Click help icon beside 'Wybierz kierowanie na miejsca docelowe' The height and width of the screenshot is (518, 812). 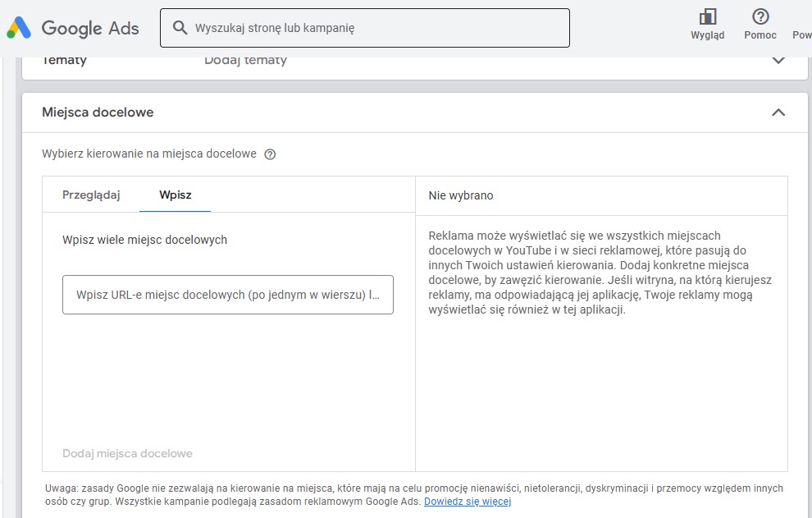coord(270,154)
